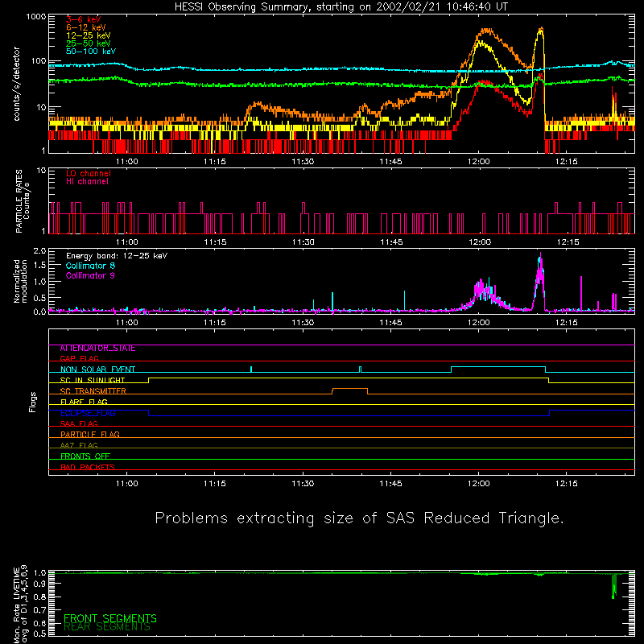Click the BAD_PACKETS flag label

[88, 468]
